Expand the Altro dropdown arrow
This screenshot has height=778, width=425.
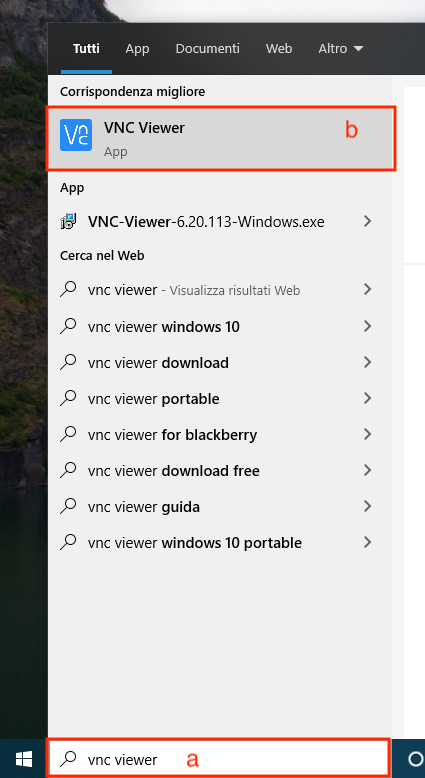click(x=359, y=49)
